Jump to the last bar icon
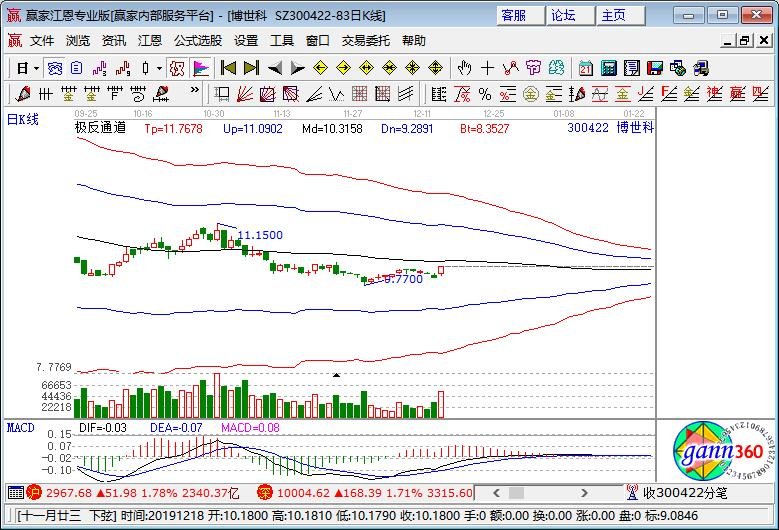The height and width of the screenshot is (530, 779). (x=251, y=68)
